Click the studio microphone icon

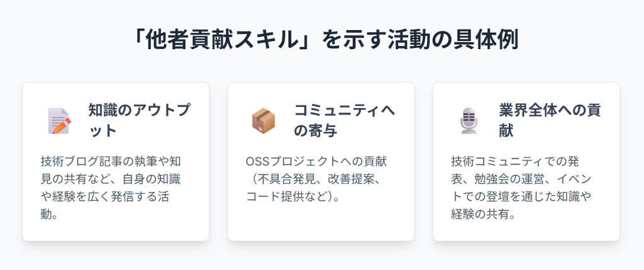click(469, 120)
